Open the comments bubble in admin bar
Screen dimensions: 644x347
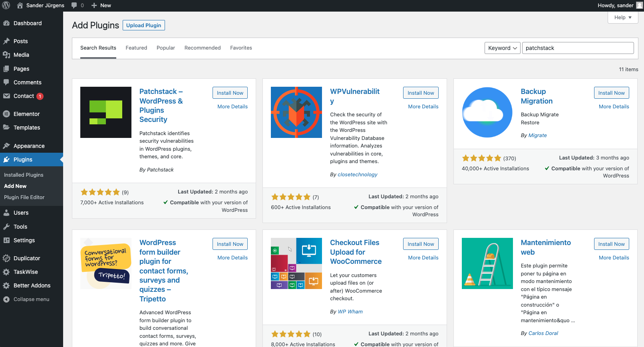(x=78, y=6)
